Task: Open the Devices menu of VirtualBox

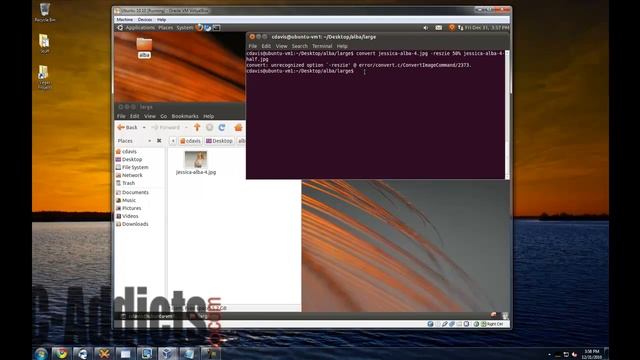Action: coord(144,20)
